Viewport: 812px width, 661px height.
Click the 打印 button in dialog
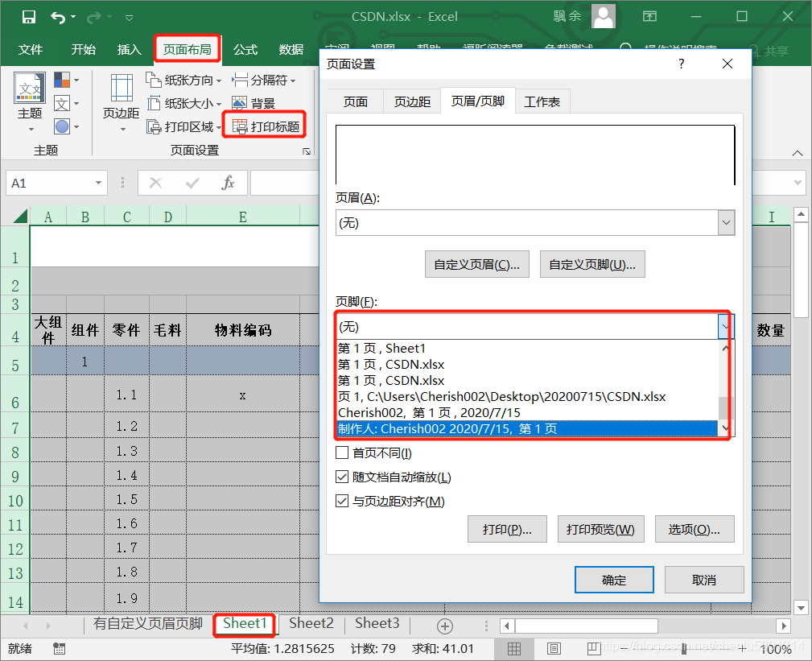507,530
